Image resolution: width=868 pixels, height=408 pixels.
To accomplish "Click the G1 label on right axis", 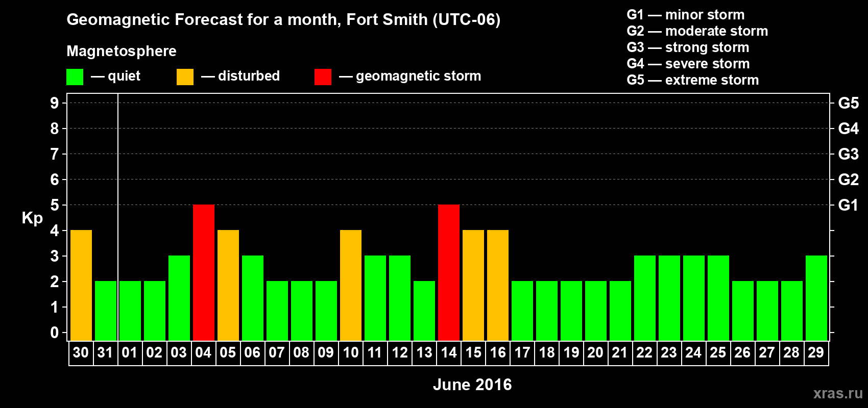I will pyautogui.click(x=849, y=205).
